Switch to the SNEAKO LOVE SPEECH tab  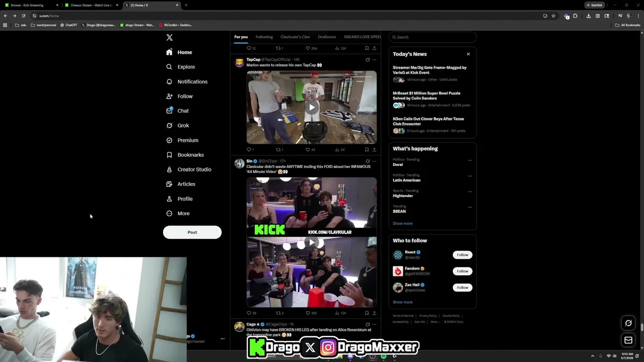(362, 37)
